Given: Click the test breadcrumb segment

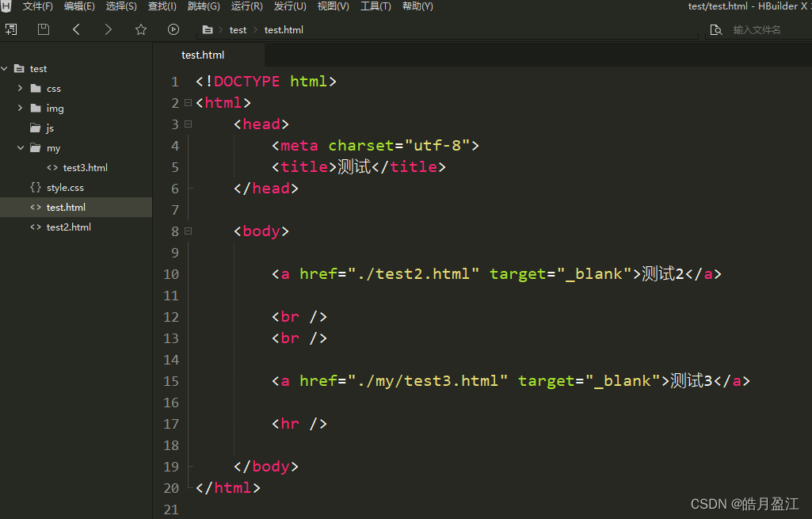Looking at the screenshot, I should pyautogui.click(x=238, y=30).
